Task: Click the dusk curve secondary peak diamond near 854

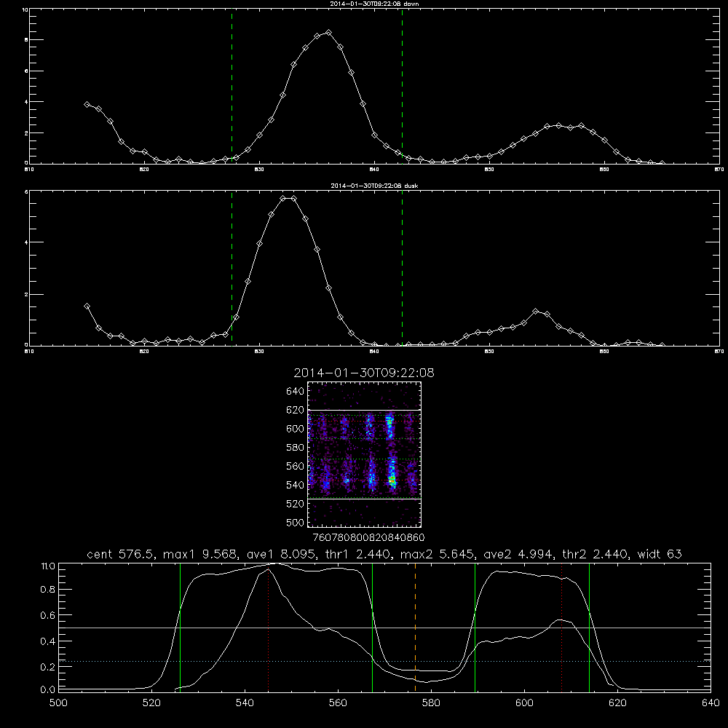Action: click(535, 311)
